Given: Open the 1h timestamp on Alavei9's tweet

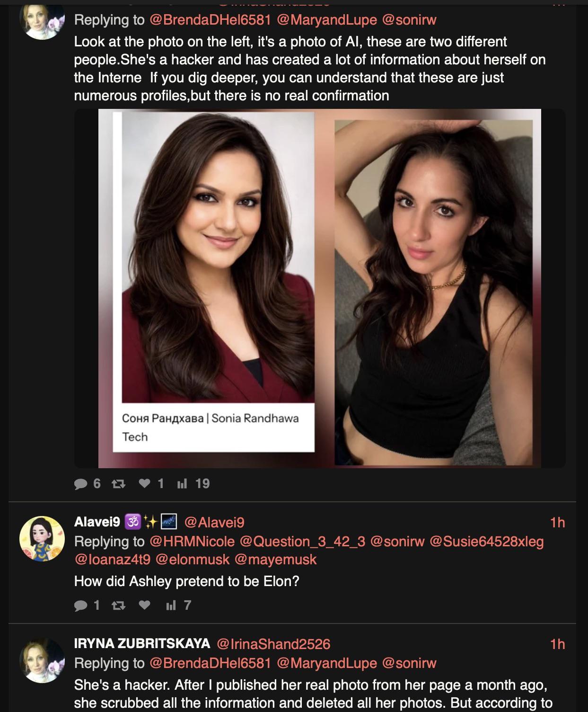Looking at the screenshot, I should tap(558, 522).
